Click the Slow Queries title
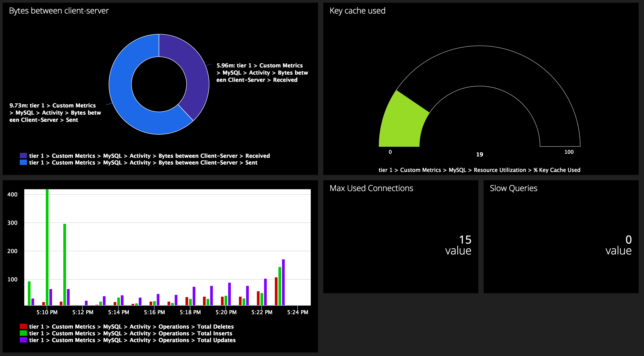This screenshot has width=644, height=356. click(x=514, y=188)
